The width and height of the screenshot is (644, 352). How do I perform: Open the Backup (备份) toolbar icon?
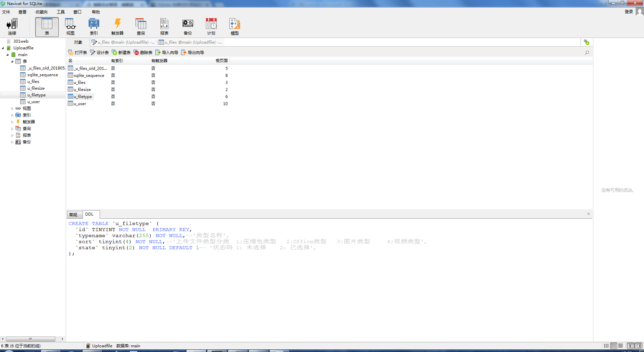point(188,27)
